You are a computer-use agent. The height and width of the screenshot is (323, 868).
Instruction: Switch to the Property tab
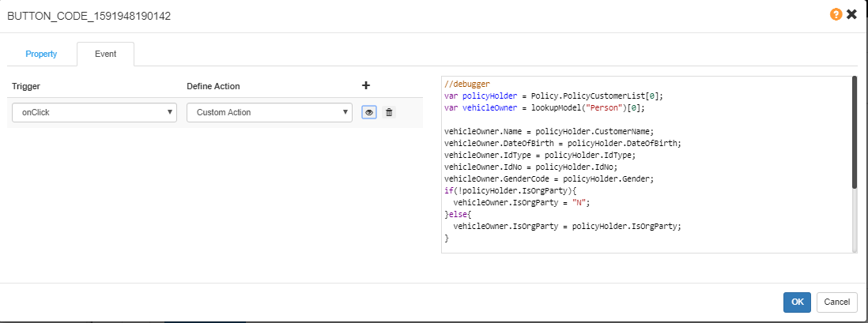41,54
